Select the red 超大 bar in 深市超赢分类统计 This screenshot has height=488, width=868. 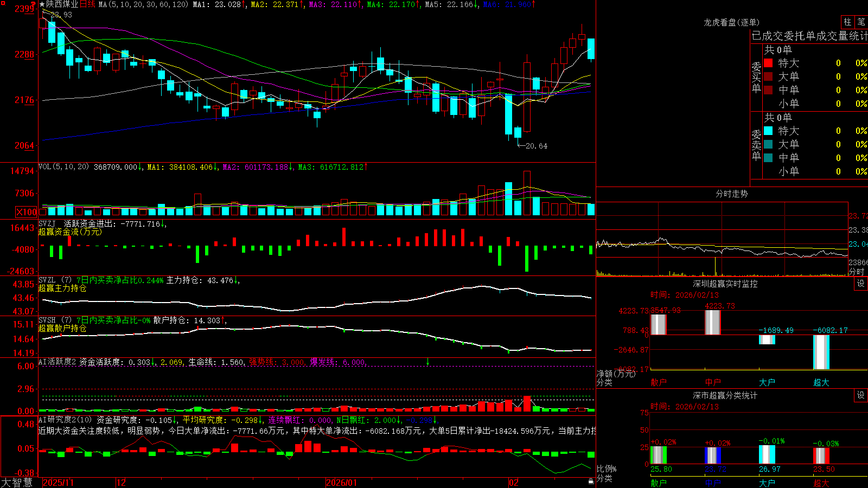[x=821, y=456]
